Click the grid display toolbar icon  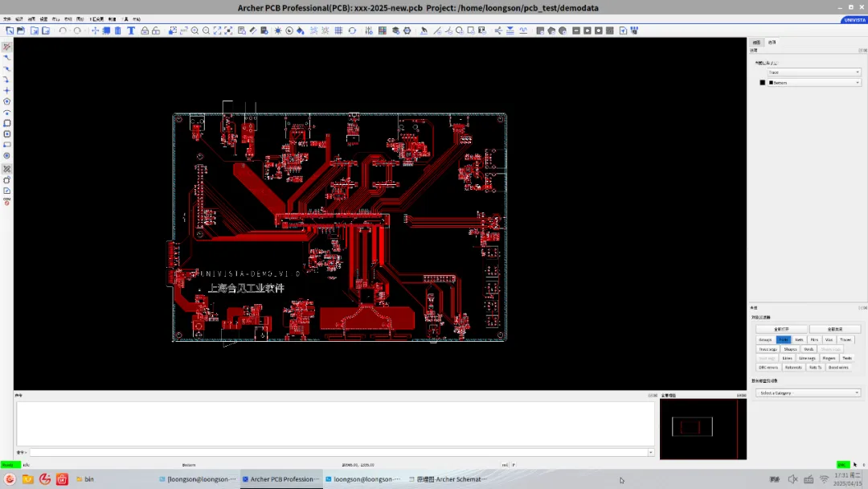pos(338,31)
